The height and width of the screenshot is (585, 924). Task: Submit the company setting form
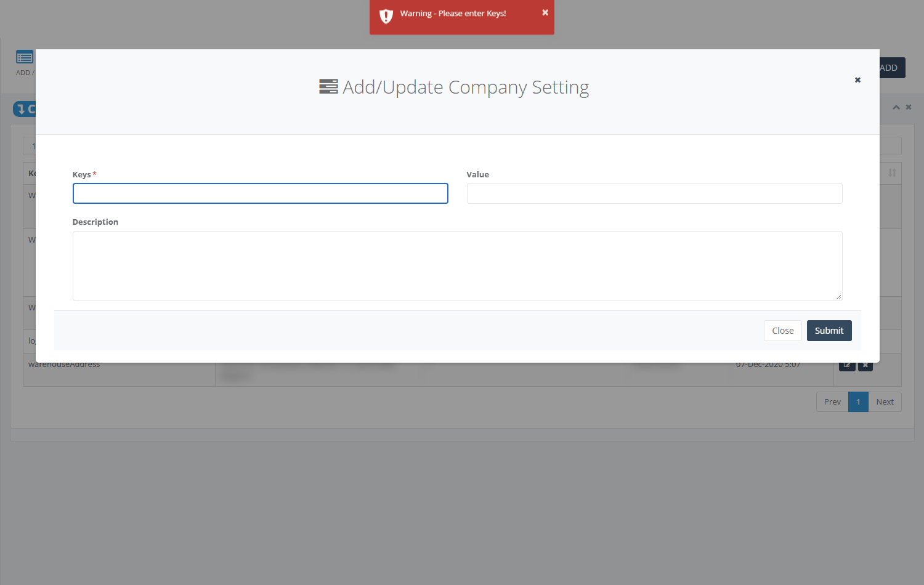[x=829, y=331]
